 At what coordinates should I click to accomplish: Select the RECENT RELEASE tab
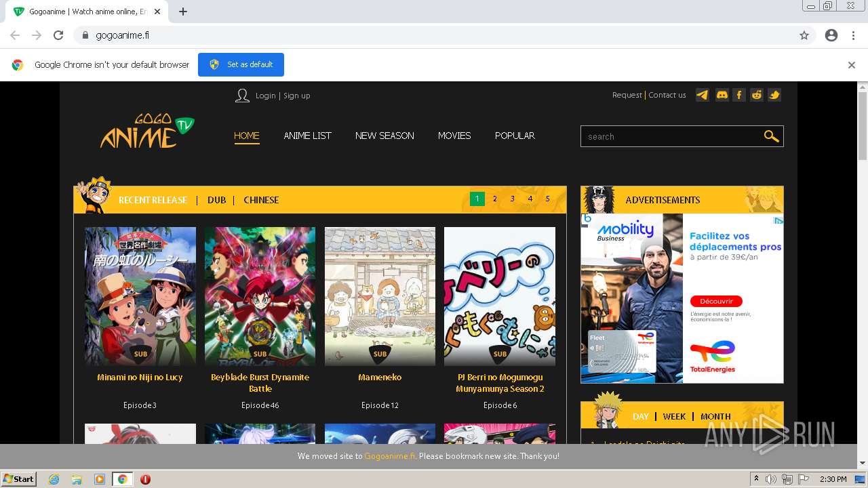(153, 200)
